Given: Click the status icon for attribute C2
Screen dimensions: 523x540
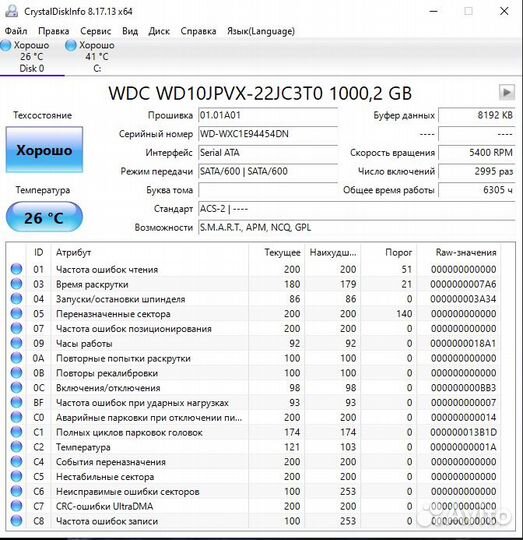Looking at the screenshot, I should coord(16,447).
